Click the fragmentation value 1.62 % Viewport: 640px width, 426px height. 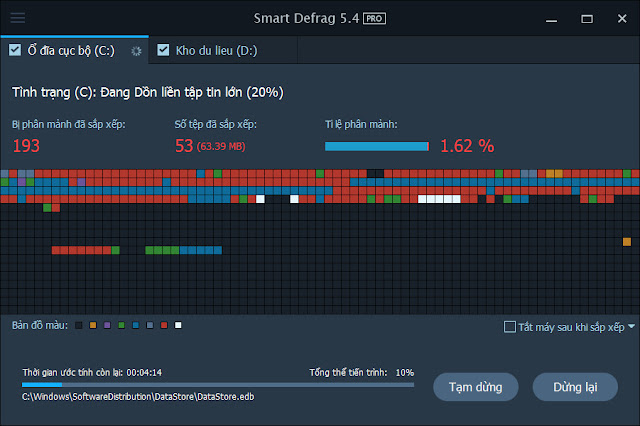click(467, 146)
